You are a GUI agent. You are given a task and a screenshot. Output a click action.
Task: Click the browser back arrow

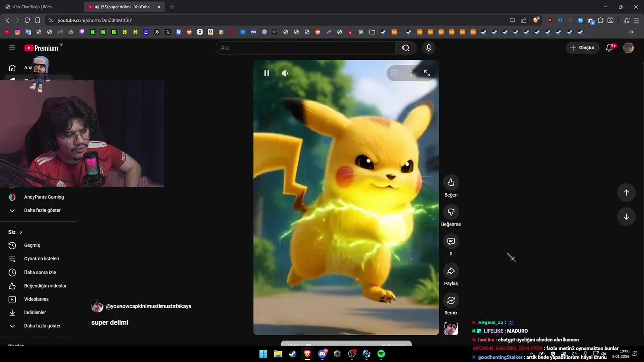pos(7,20)
